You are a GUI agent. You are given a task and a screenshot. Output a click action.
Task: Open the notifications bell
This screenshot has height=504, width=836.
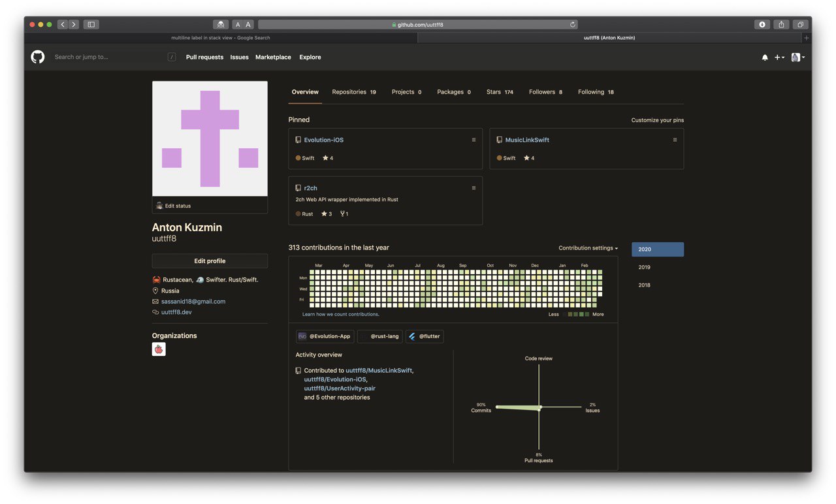(765, 57)
